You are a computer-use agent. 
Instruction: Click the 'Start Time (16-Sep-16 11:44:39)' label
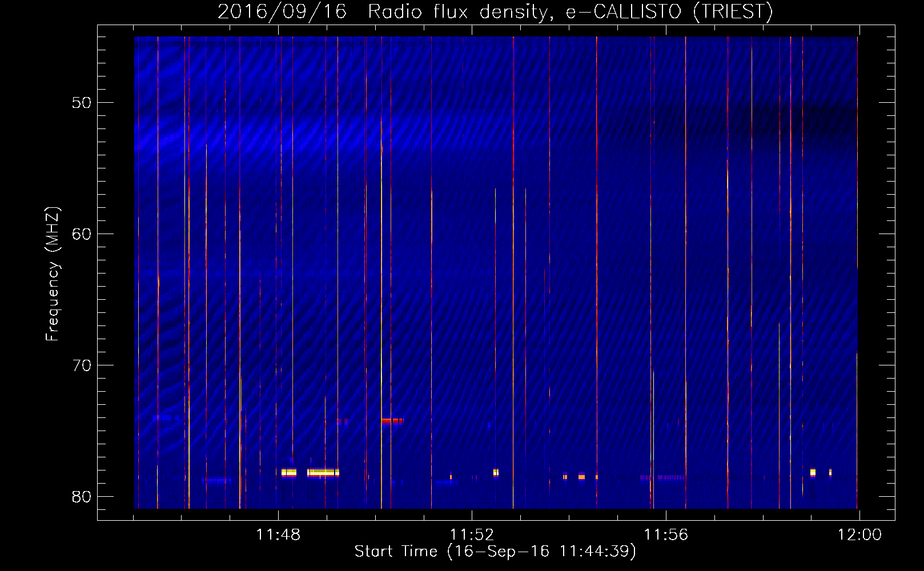pos(495,552)
